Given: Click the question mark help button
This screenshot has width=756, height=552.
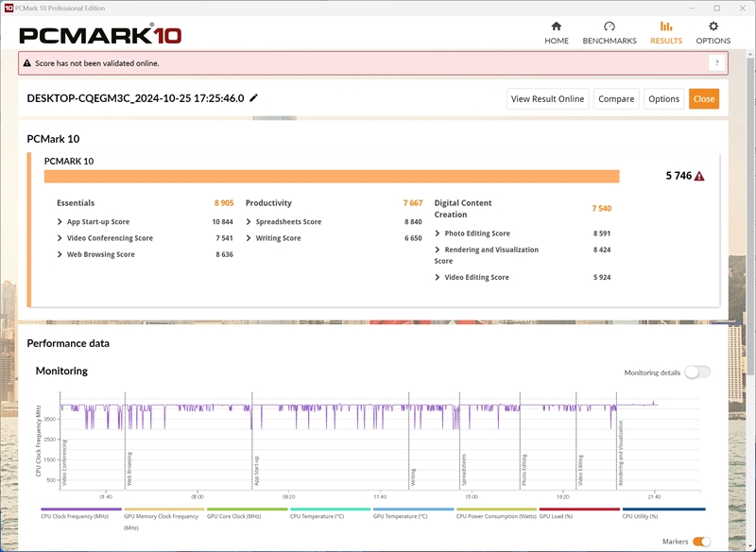Looking at the screenshot, I should coord(716,63).
